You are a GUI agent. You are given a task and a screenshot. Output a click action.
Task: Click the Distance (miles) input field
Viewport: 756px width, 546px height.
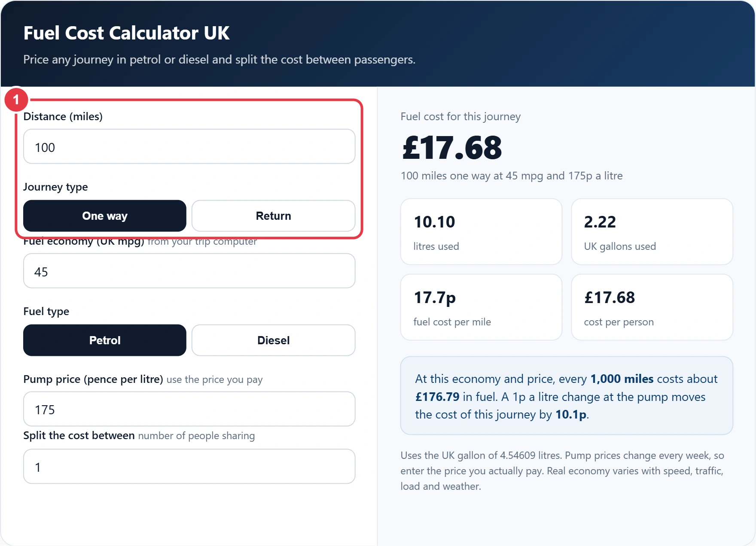(189, 146)
